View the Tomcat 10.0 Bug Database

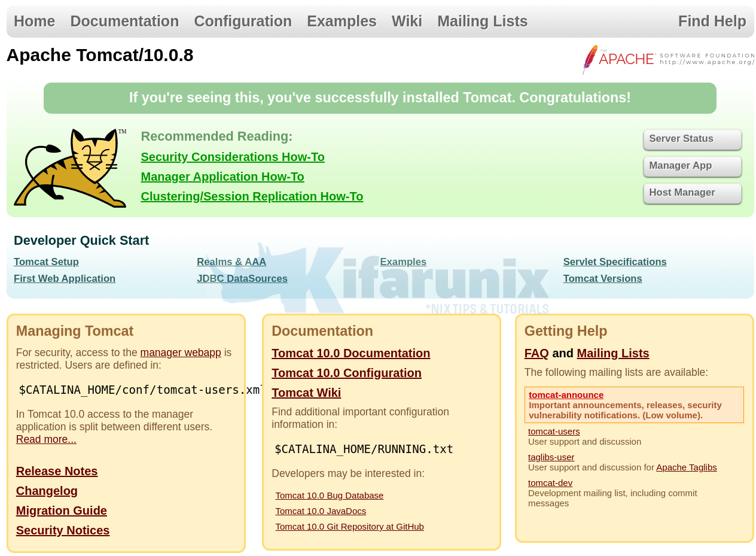(x=329, y=495)
